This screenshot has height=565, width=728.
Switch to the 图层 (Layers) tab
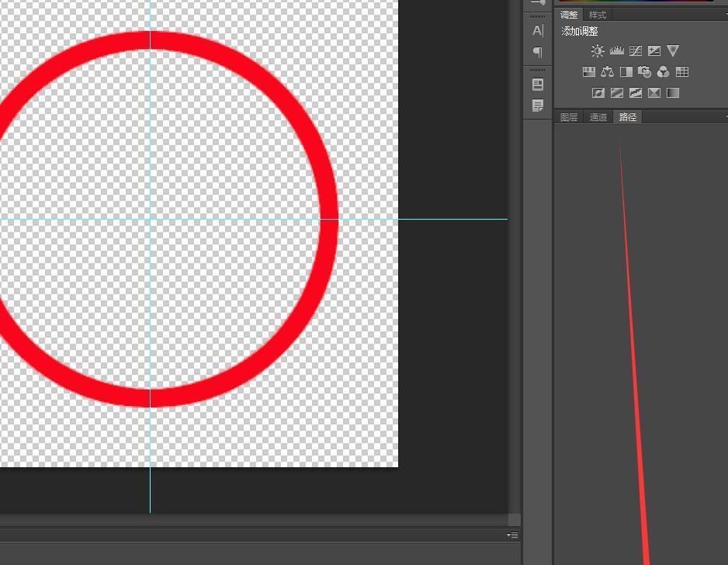[x=568, y=117]
